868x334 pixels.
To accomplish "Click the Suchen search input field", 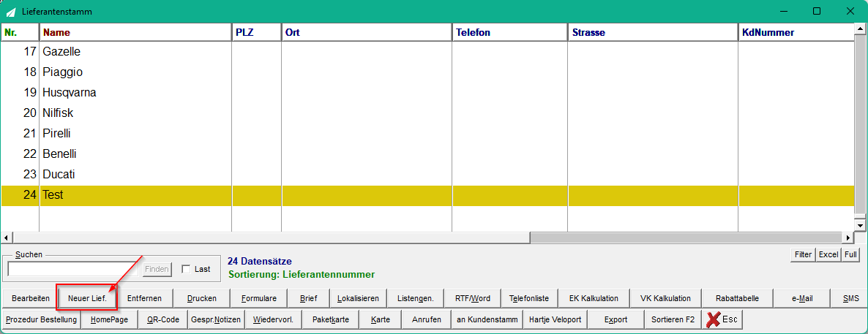I will pyautogui.click(x=72, y=269).
